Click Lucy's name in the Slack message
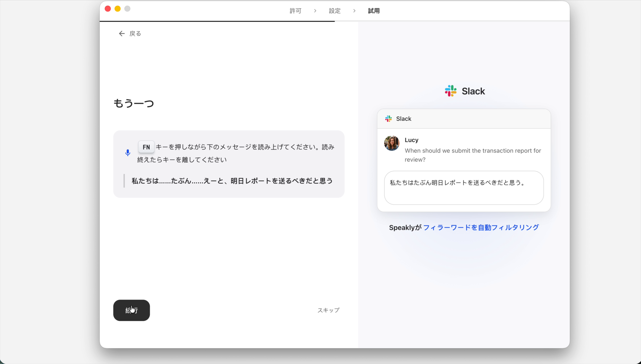Image resolution: width=641 pixels, height=364 pixels. [x=411, y=140]
